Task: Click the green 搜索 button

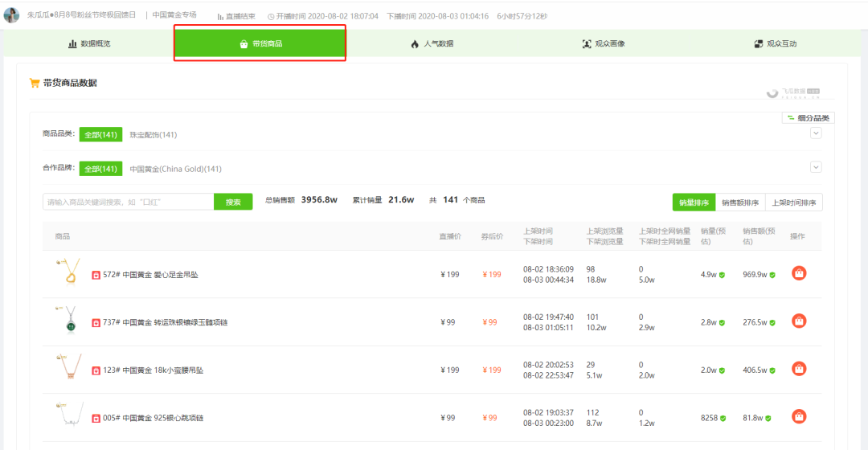Action: (233, 202)
